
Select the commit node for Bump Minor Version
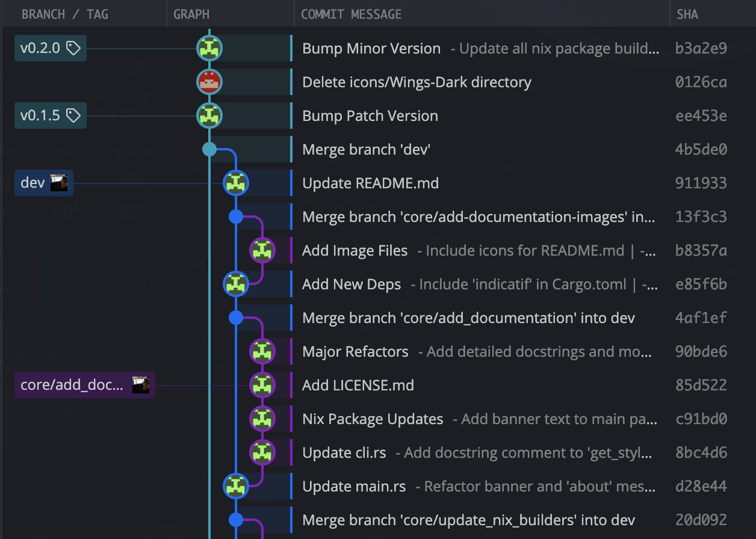[209, 48]
